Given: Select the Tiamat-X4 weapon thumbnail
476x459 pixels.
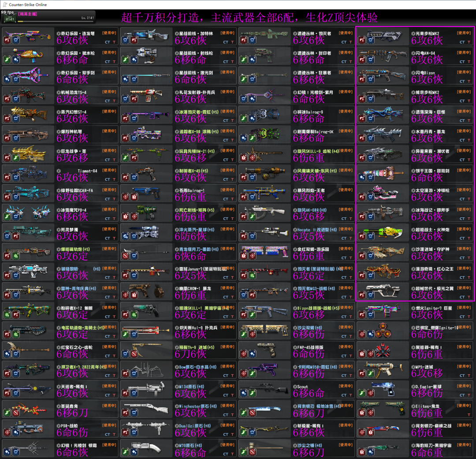Looking at the screenshot, I should click(x=28, y=174).
